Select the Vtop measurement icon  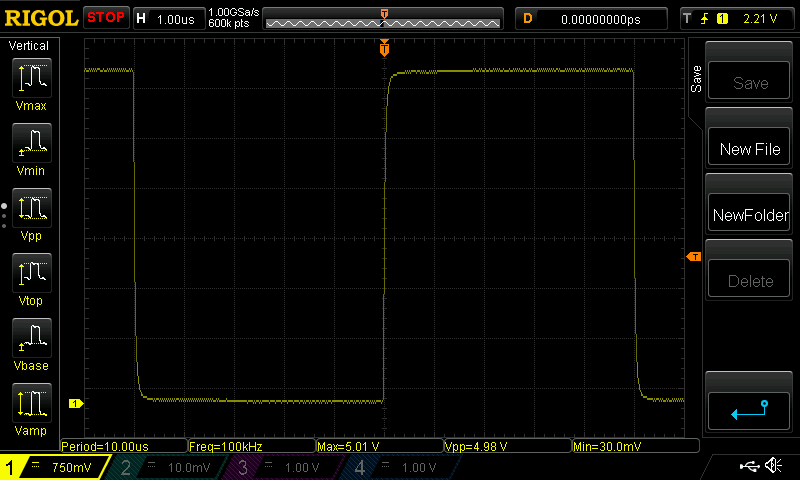pyautogui.click(x=32, y=273)
